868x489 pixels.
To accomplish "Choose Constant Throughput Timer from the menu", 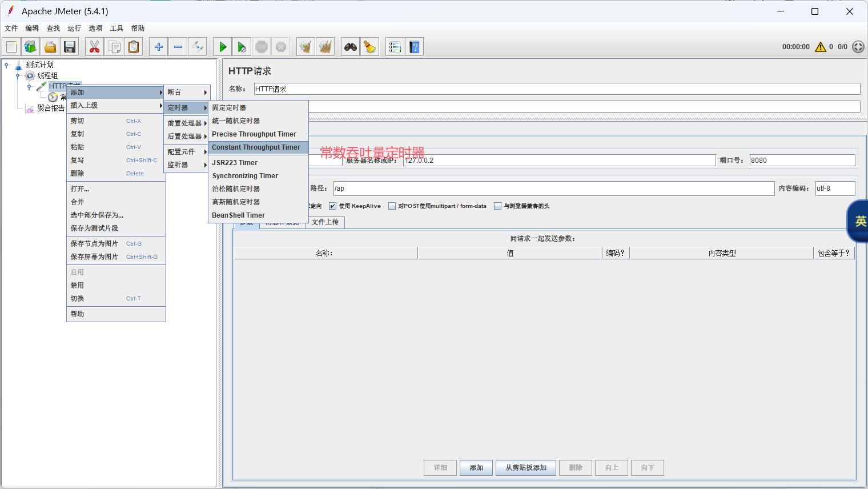I will pos(258,147).
